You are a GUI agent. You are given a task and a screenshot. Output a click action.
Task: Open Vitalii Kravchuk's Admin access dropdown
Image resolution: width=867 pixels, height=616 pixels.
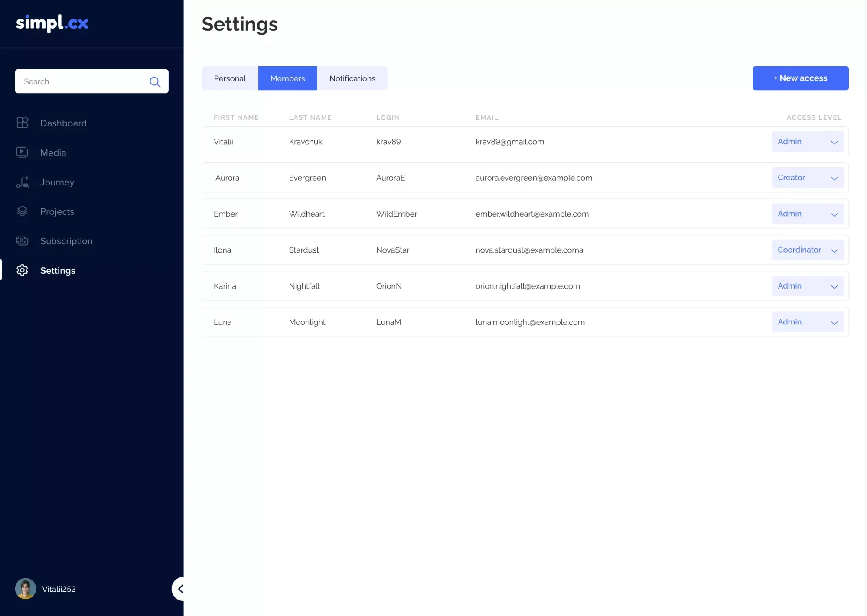point(808,141)
